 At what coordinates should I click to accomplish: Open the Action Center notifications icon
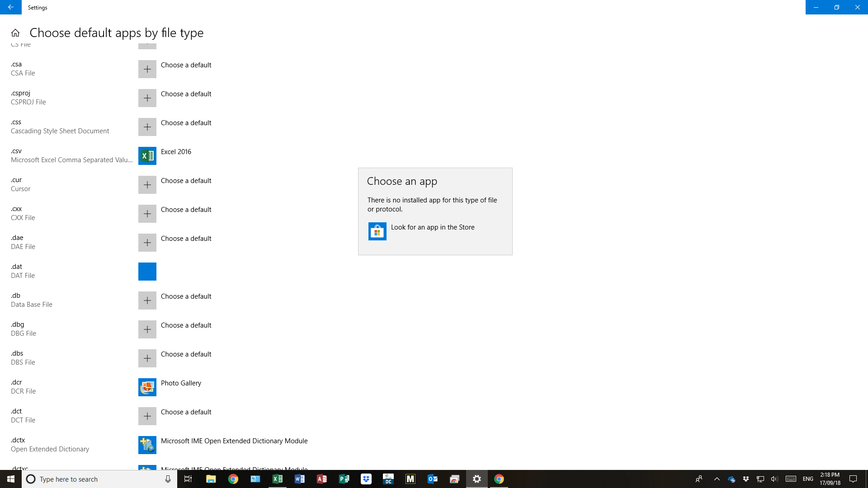pos(853,479)
